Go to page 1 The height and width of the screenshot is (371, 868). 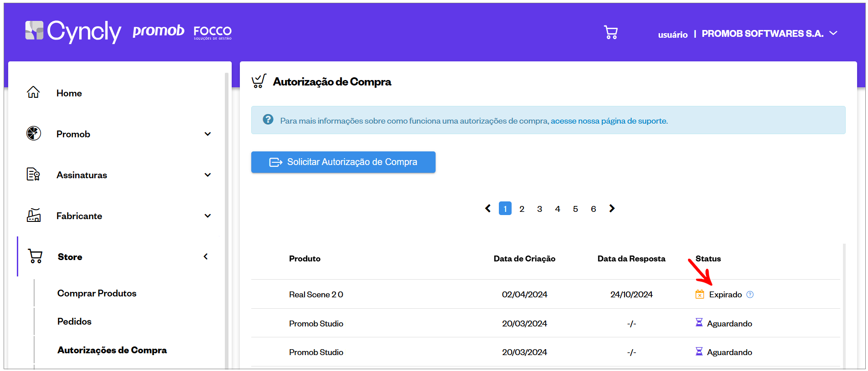[x=505, y=208]
